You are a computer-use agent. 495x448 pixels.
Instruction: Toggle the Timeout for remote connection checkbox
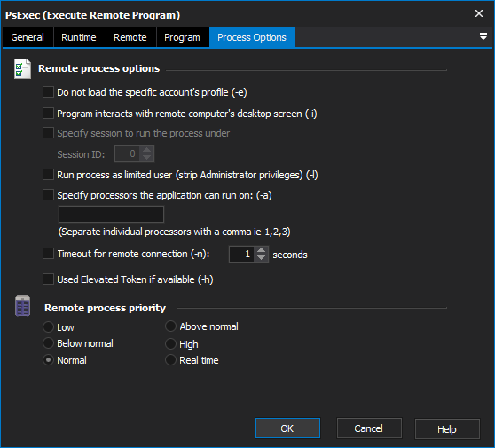click(x=48, y=254)
